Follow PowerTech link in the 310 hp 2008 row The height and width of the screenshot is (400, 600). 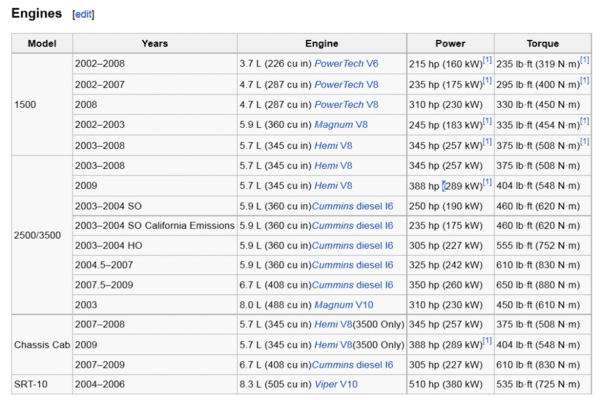339,104
